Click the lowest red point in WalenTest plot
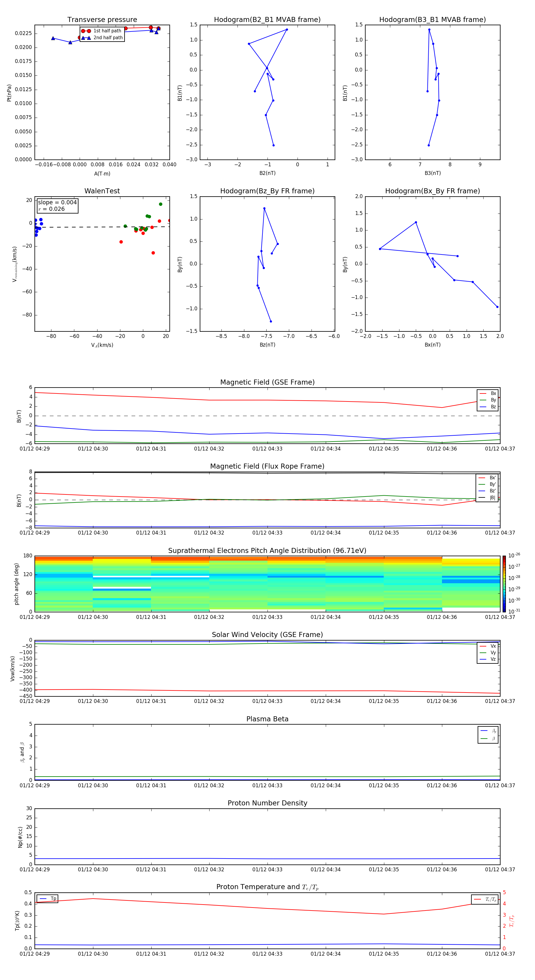The image size is (535, 980). (153, 253)
